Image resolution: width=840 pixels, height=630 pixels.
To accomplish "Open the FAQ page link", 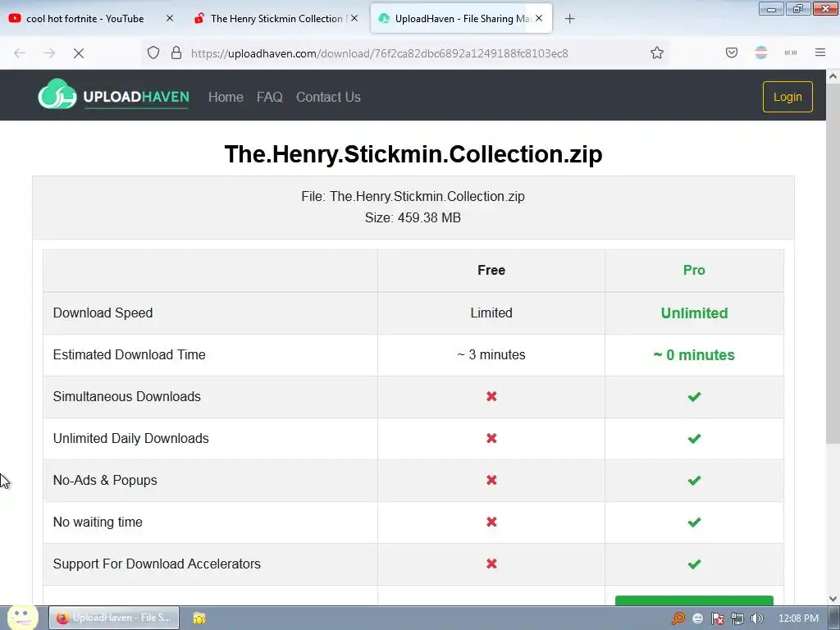I will click(x=269, y=97).
